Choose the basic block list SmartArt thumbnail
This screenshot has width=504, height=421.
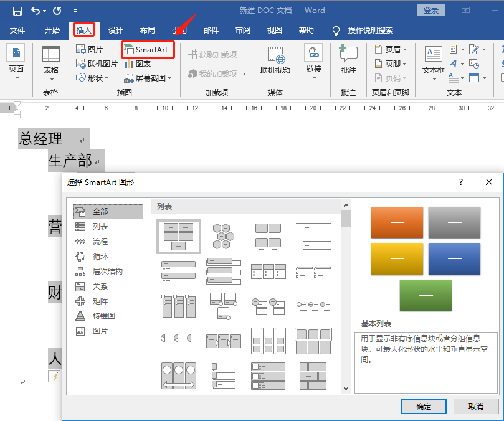(x=179, y=237)
